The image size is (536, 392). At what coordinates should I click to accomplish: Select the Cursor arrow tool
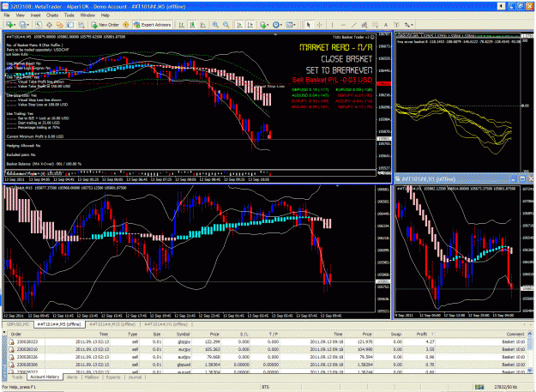(309, 25)
